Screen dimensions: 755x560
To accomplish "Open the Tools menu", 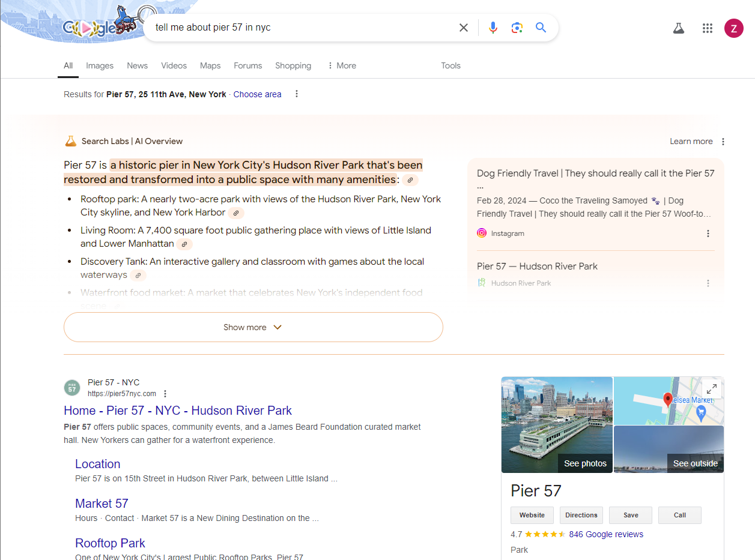I will click(450, 65).
